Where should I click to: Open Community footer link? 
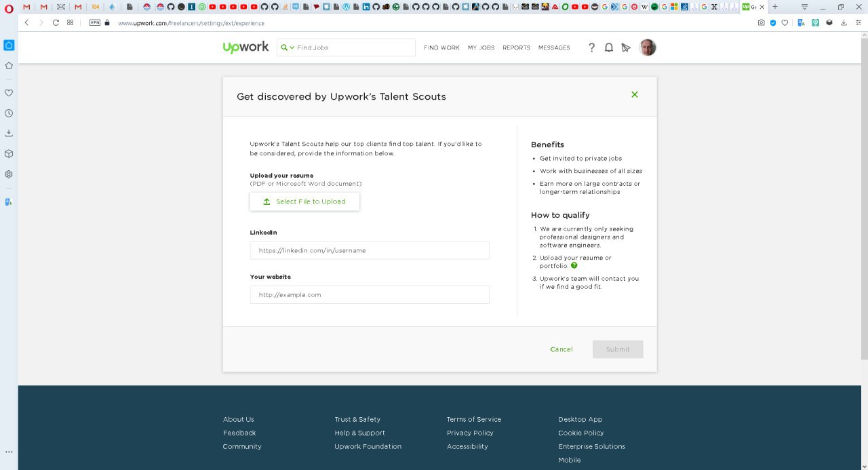click(242, 446)
